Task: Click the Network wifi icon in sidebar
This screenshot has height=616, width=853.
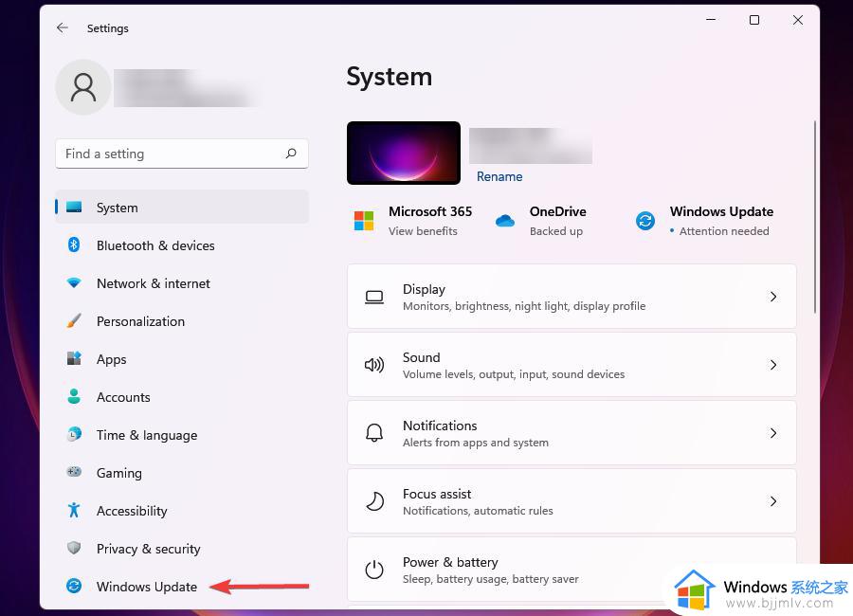Action: coord(74,283)
